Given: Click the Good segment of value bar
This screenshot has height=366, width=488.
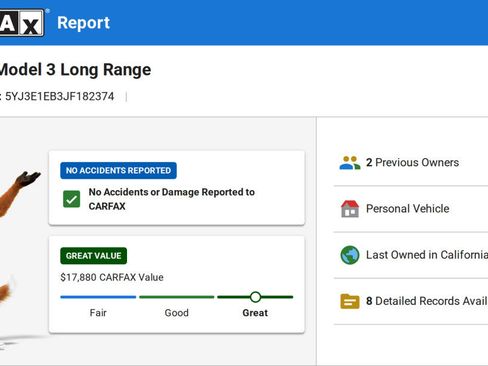Looking at the screenshot, I should tap(177, 297).
